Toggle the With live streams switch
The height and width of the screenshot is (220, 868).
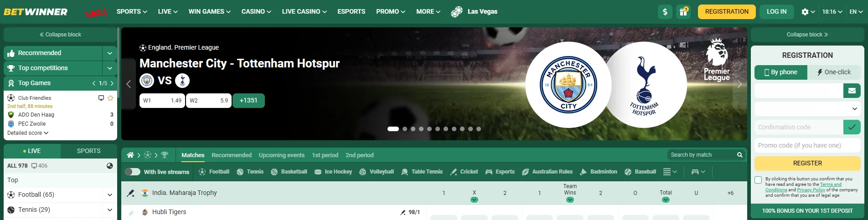133,172
